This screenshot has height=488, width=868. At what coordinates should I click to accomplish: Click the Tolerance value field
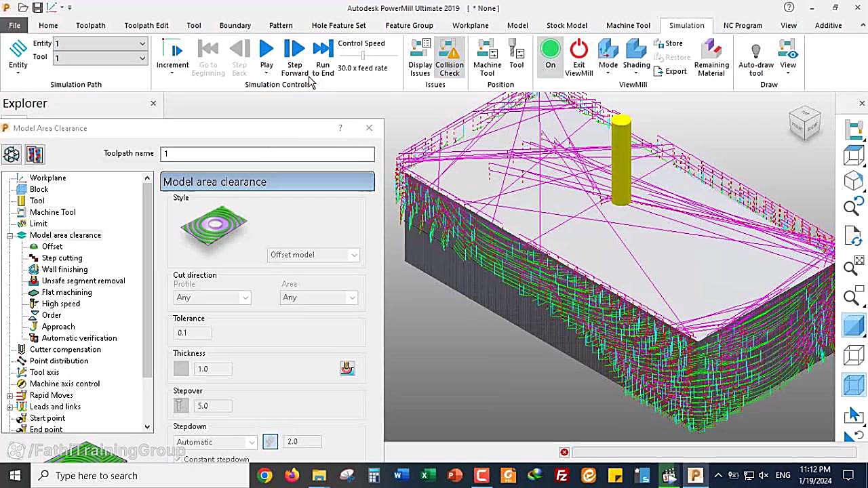click(193, 333)
